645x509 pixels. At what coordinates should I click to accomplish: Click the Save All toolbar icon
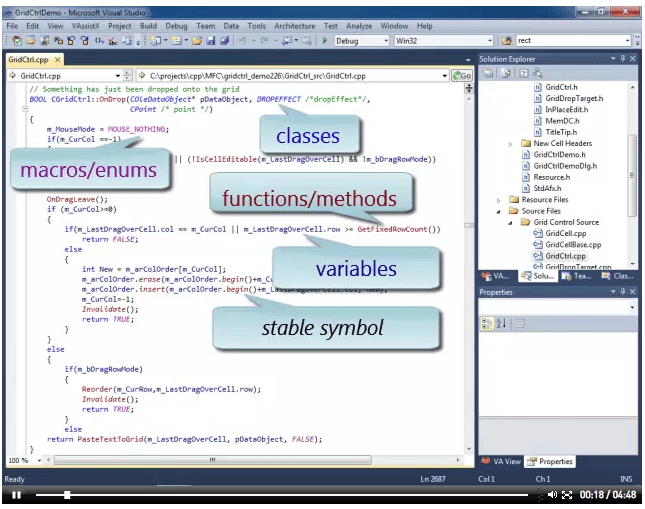tap(224, 40)
